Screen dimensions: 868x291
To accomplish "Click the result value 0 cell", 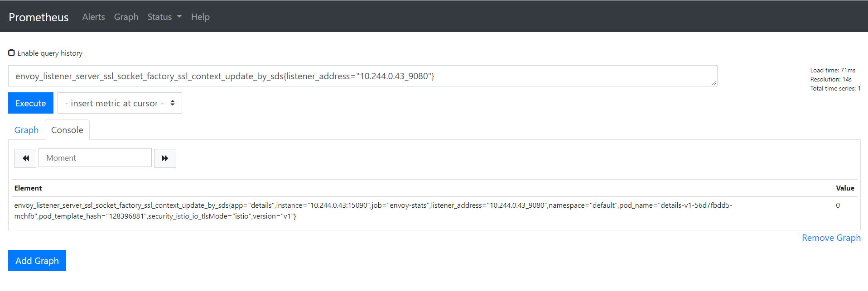I will pyautogui.click(x=838, y=205).
